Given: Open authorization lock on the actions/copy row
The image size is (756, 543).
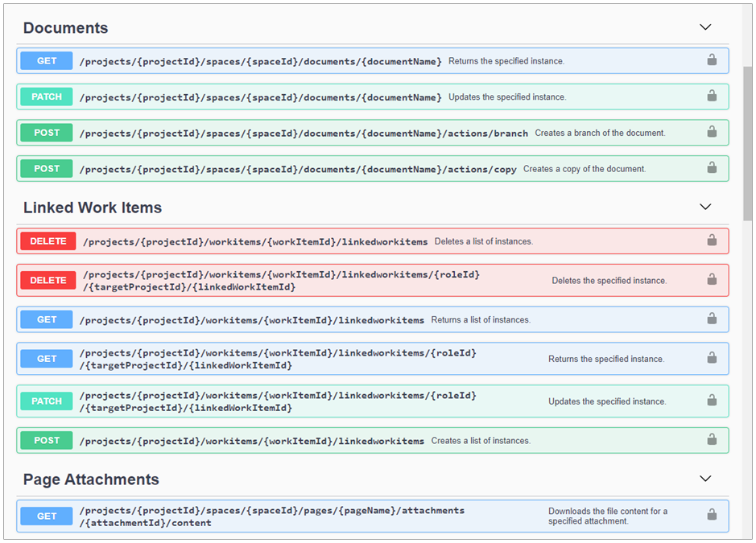Looking at the screenshot, I should [712, 167].
